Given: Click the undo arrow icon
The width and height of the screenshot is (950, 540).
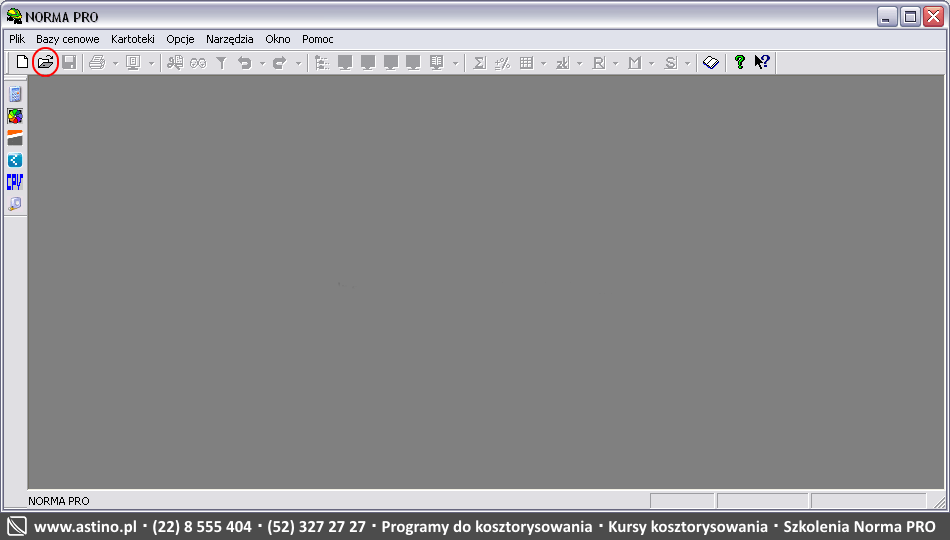Looking at the screenshot, I should 245,62.
